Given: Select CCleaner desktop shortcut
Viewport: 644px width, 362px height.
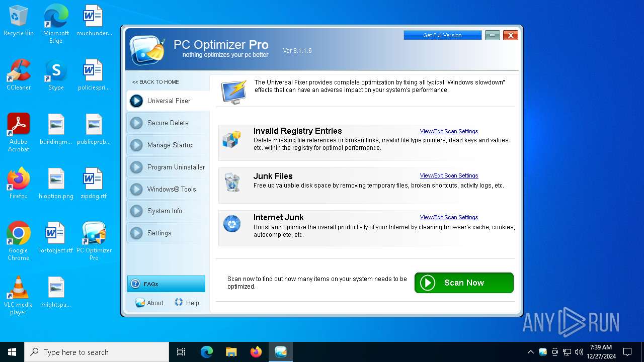Looking at the screenshot, I should tap(19, 75).
